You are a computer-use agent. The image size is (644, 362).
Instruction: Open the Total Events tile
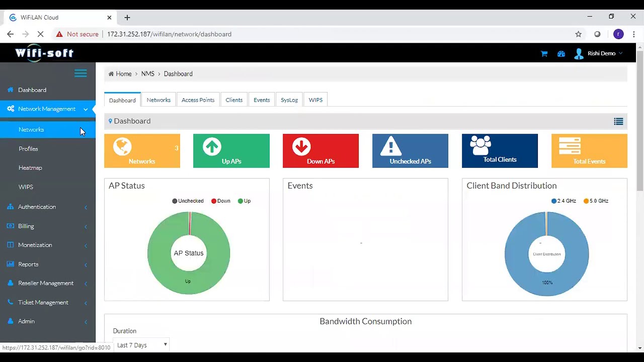(x=589, y=151)
